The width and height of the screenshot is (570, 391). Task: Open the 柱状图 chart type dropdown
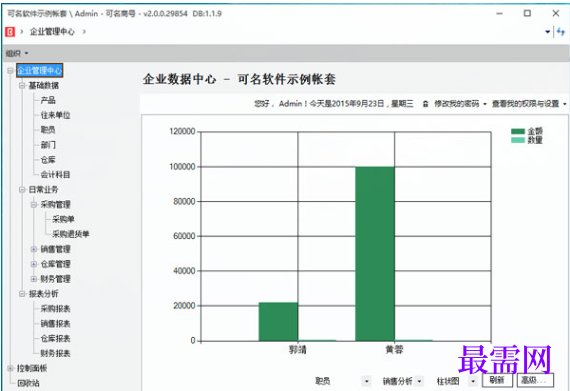pos(473,381)
